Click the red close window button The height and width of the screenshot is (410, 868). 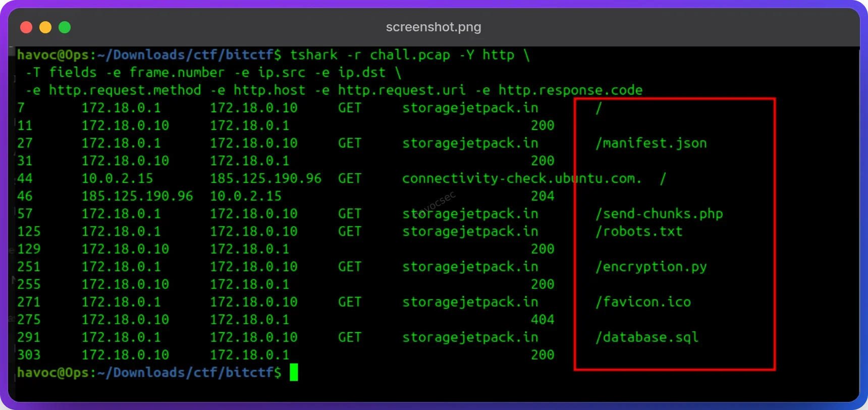coord(26,27)
